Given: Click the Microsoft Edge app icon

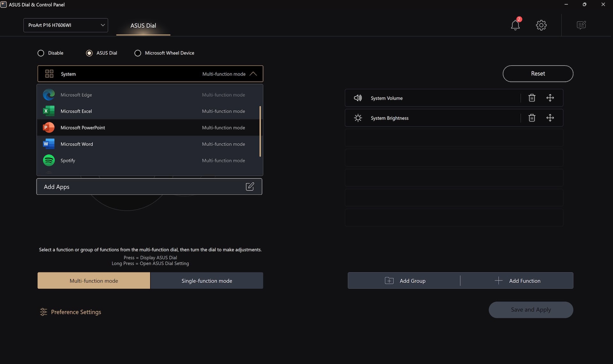Looking at the screenshot, I should [x=49, y=95].
